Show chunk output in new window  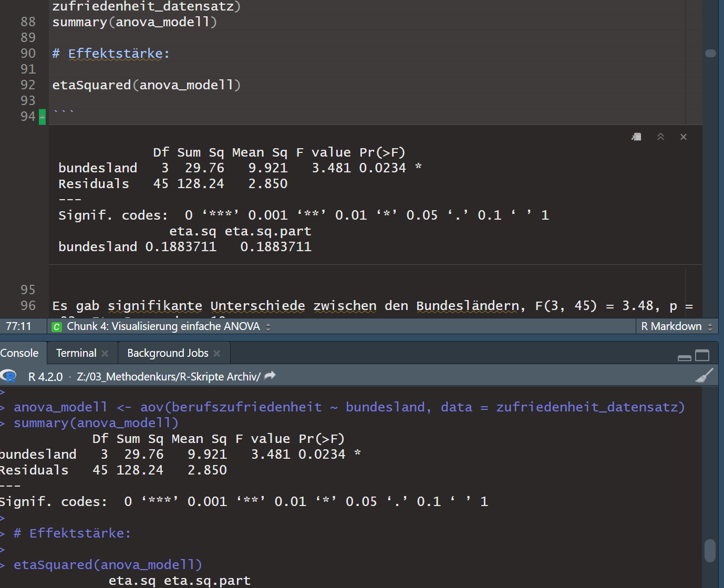click(636, 137)
